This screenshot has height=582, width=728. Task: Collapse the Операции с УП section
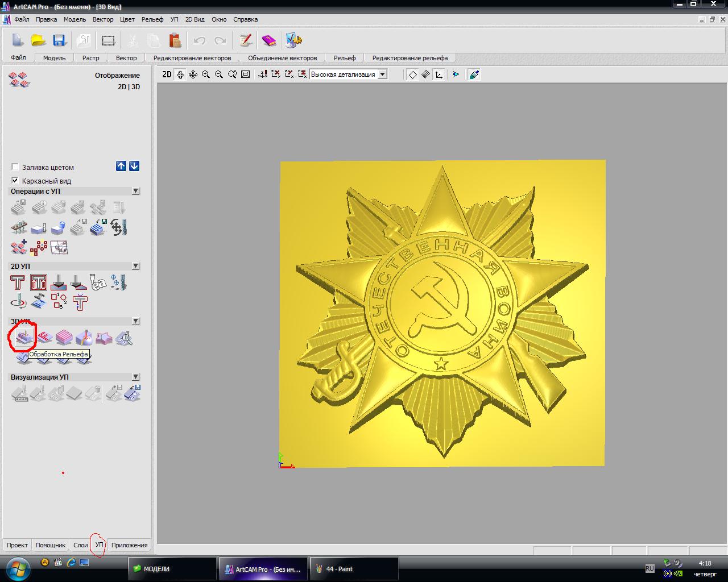tap(135, 192)
